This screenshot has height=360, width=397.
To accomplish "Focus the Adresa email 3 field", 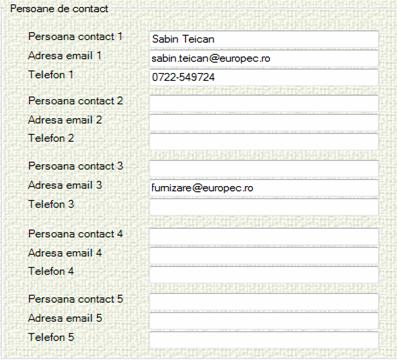I will tap(264, 188).
